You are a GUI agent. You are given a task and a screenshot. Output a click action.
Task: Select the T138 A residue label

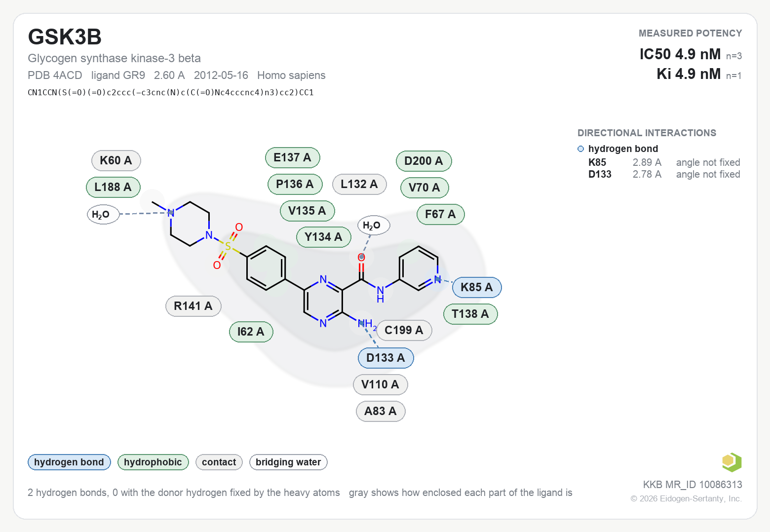point(470,314)
